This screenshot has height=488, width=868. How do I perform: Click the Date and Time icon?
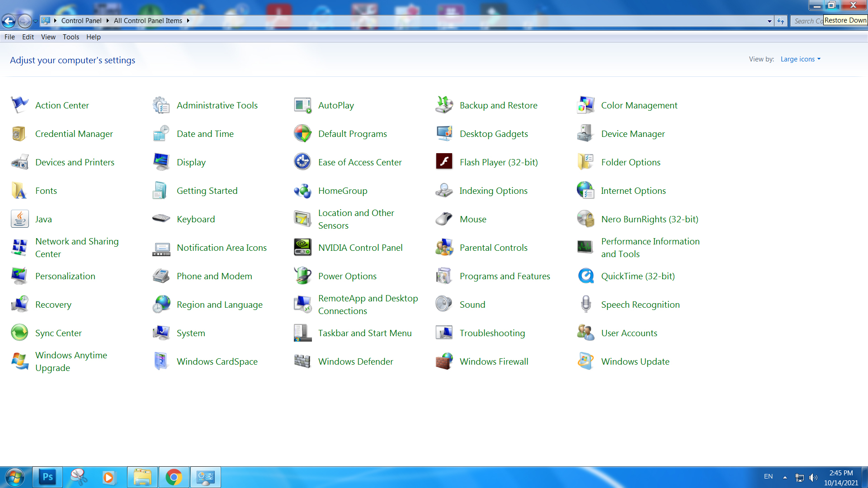(161, 133)
